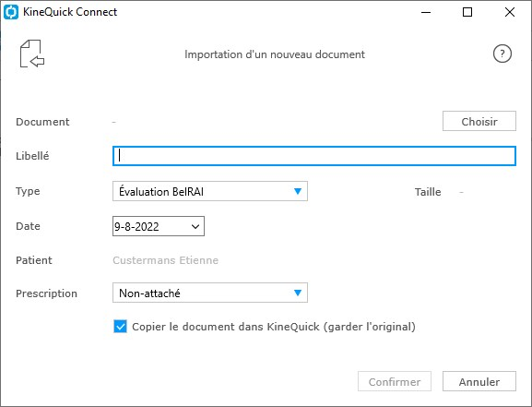Viewport: 532px width, 407px height.
Task: Click the Confirmer button
Action: [x=395, y=381]
